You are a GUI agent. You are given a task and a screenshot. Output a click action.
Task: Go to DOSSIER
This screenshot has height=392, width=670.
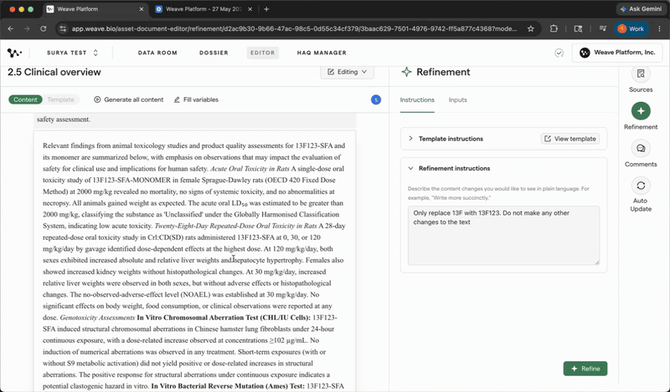pyautogui.click(x=214, y=53)
